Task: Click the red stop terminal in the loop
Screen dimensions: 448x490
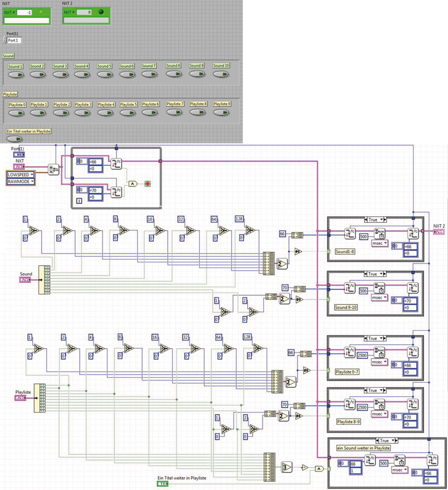Action: [147, 184]
